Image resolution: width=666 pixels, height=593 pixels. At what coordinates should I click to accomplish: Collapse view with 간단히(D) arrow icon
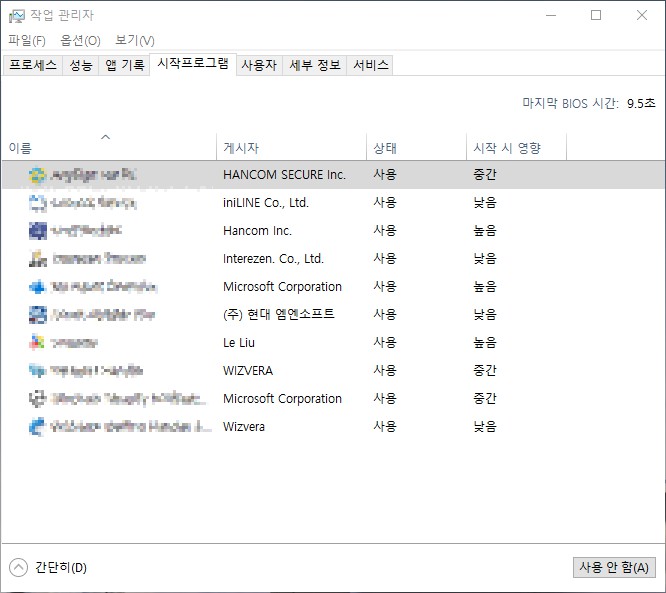tap(18, 568)
